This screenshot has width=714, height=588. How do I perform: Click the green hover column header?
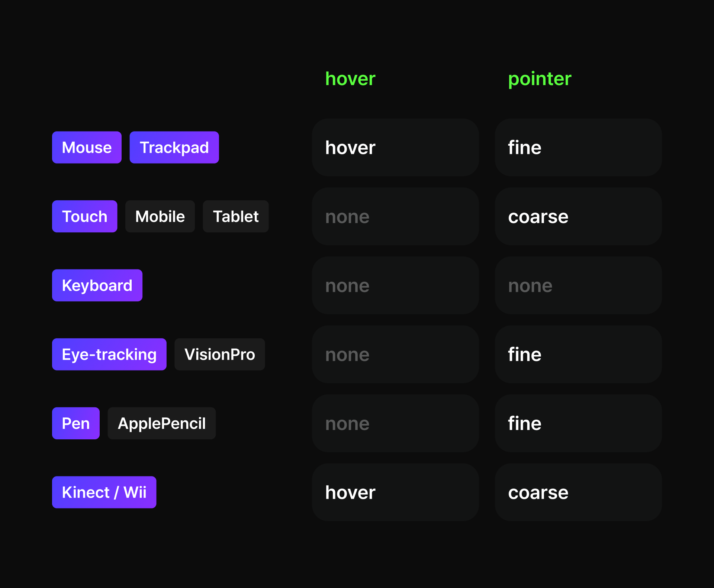click(x=350, y=79)
